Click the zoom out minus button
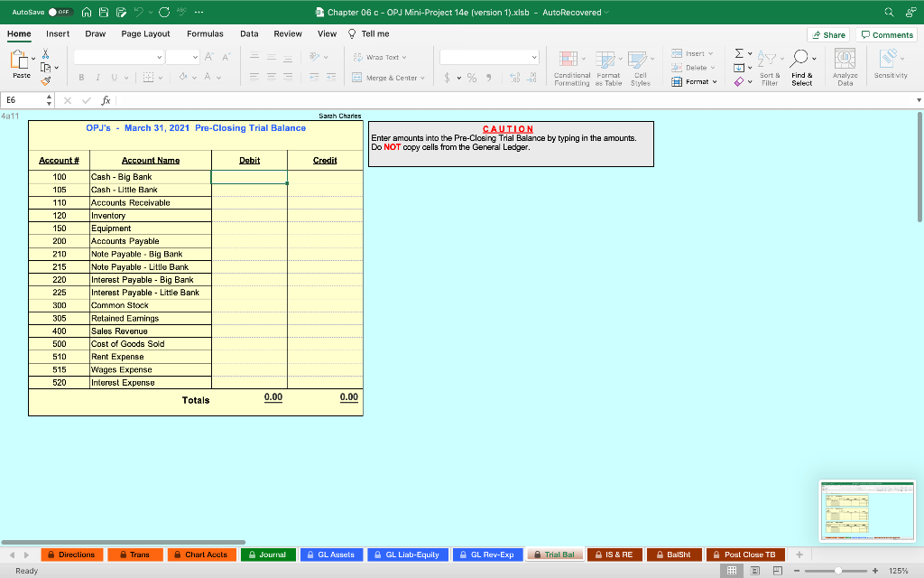Screen dimensions: 924x578 797,571
